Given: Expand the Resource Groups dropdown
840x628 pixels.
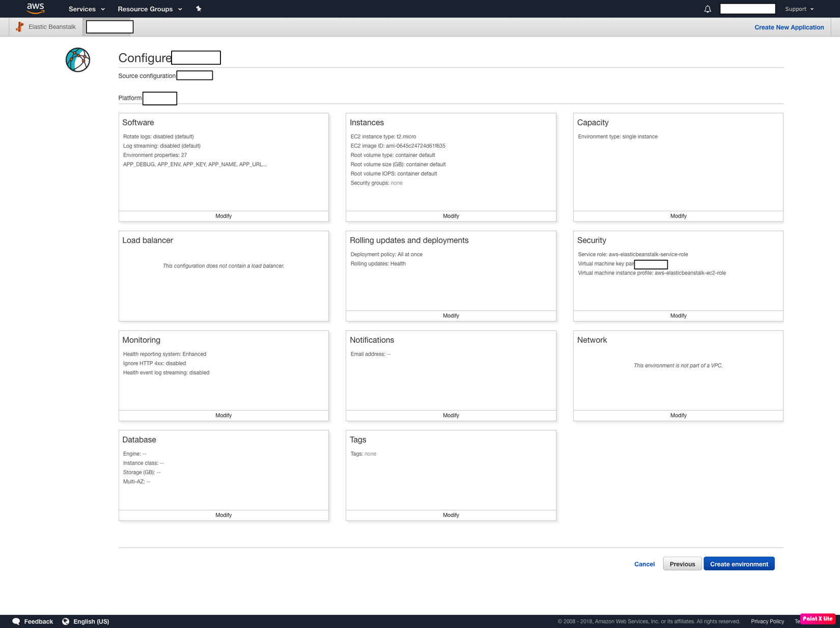Looking at the screenshot, I should (x=150, y=9).
